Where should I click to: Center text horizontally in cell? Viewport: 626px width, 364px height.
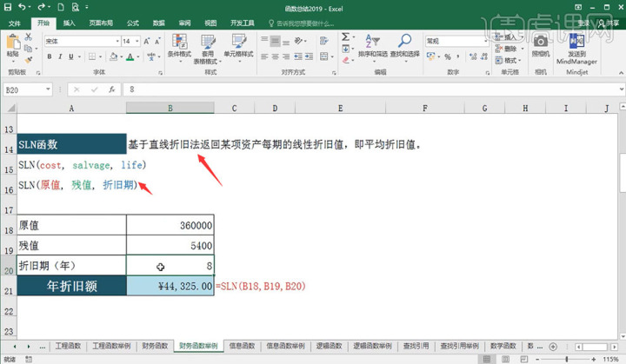click(x=275, y=56)
